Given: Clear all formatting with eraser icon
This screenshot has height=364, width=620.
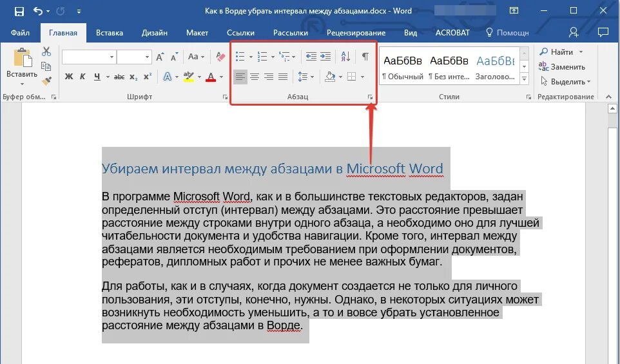Looking at the screenshot, I should [220, 57].
